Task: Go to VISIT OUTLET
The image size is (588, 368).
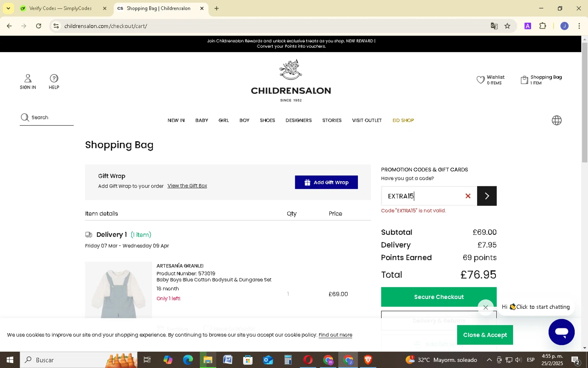Action: [367, 120]
